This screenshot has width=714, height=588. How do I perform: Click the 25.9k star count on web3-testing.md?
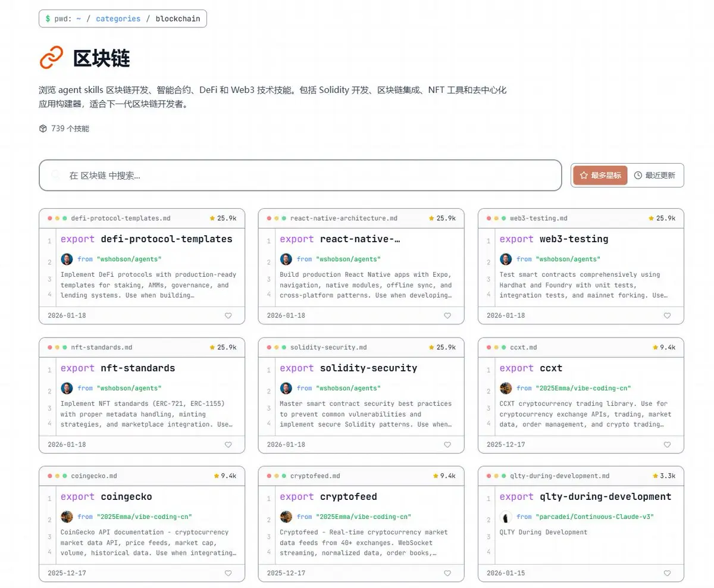(x=666, y=218)
